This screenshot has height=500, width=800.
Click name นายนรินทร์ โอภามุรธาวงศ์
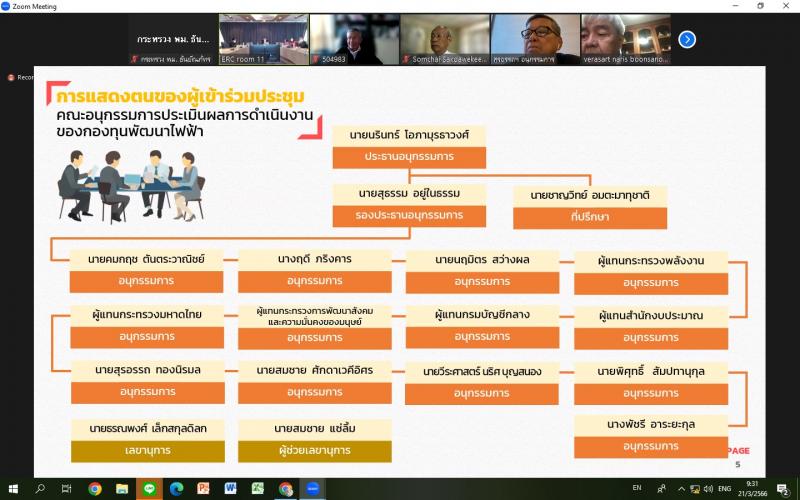(409, 135)
